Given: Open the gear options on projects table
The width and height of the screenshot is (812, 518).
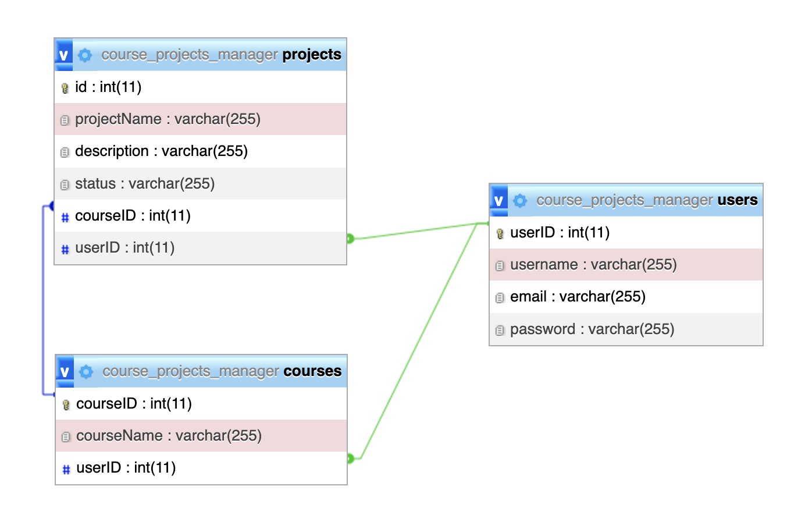Looking at the screenshot, I should coord(85,55).
